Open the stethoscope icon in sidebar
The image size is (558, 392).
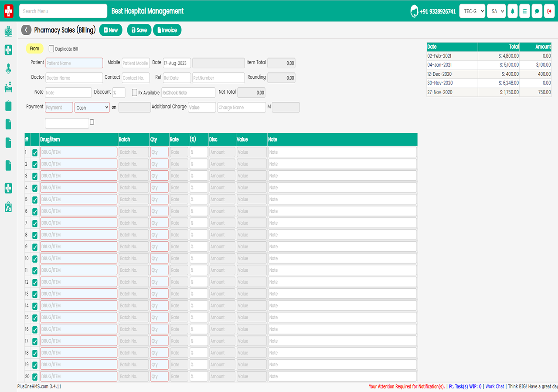(x=8, y=68)
